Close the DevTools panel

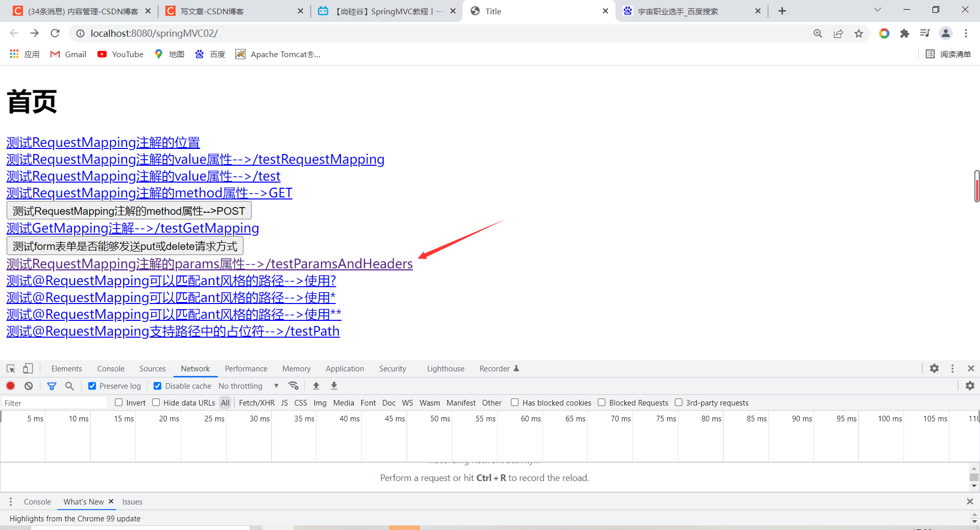click(971, 368)
